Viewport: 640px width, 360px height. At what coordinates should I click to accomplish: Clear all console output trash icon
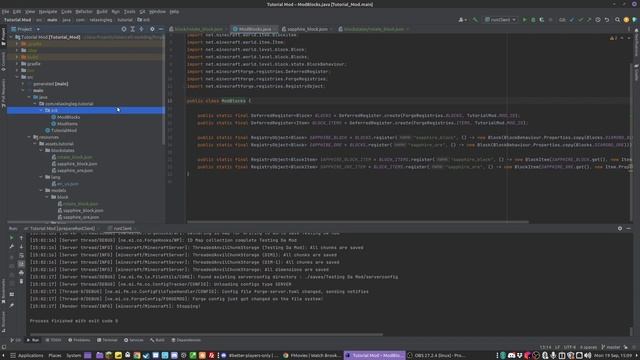(x=21, y=281)
